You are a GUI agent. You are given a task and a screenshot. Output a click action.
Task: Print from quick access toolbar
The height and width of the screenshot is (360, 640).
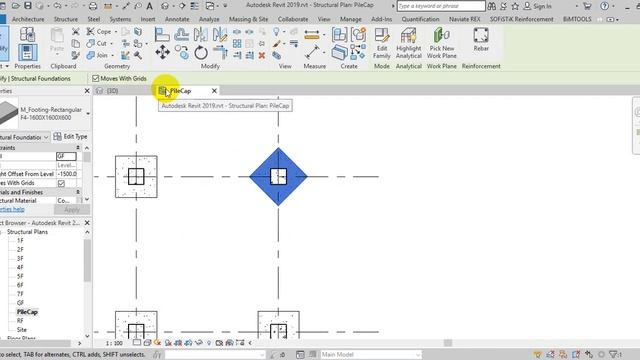tap(93, 6)
